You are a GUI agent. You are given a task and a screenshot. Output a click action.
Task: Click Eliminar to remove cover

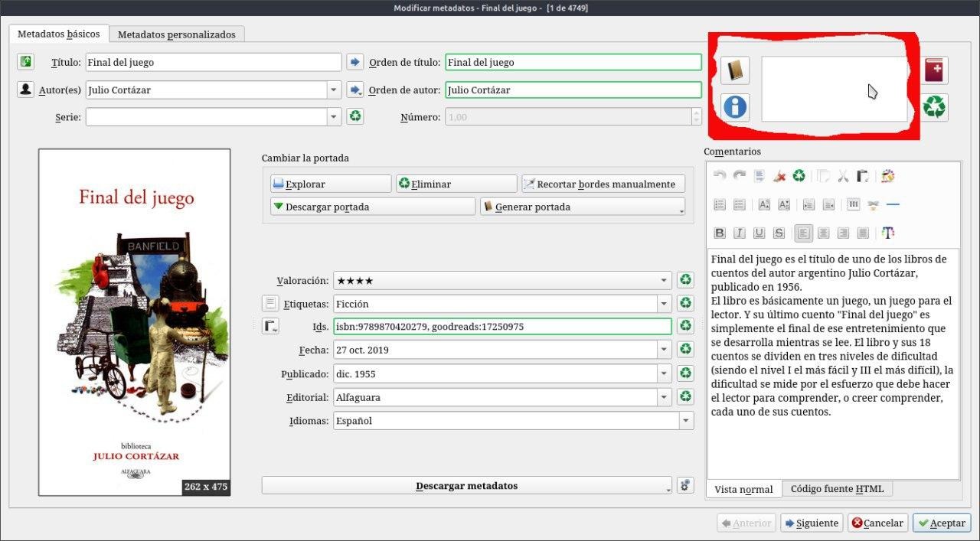(456, 184)
